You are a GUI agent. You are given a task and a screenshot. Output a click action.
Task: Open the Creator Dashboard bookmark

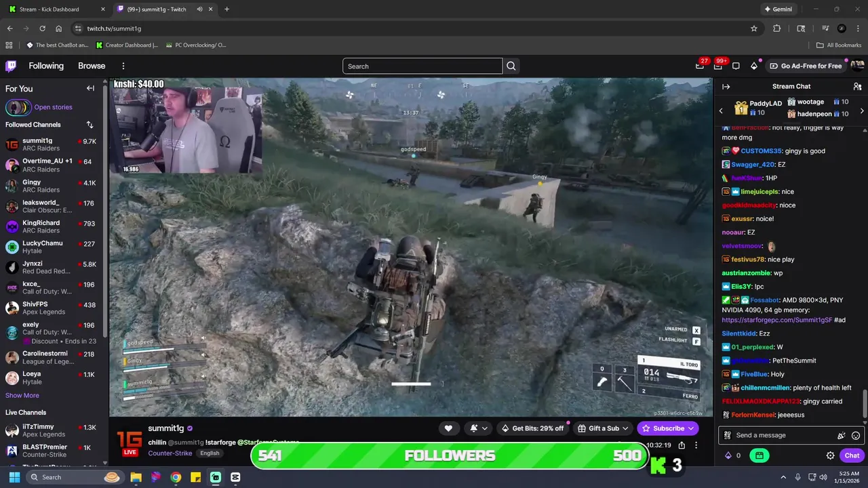click(x=127, y=45)
